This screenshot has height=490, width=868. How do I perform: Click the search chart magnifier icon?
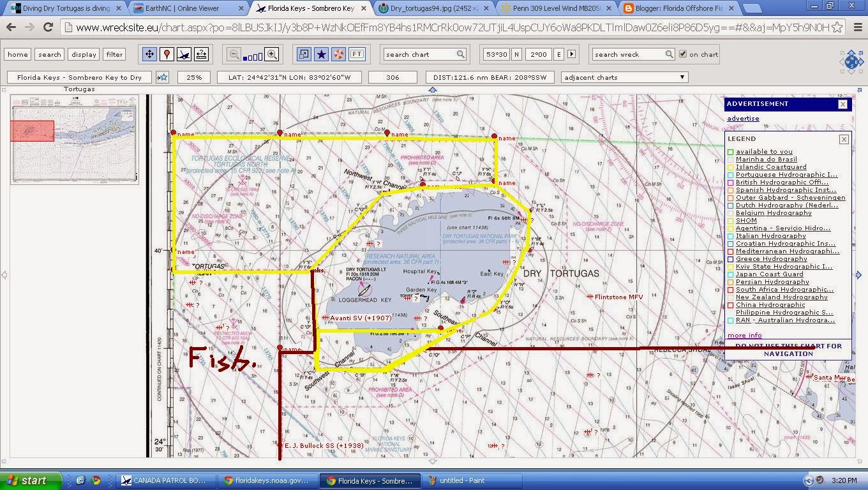coord(460,54)
